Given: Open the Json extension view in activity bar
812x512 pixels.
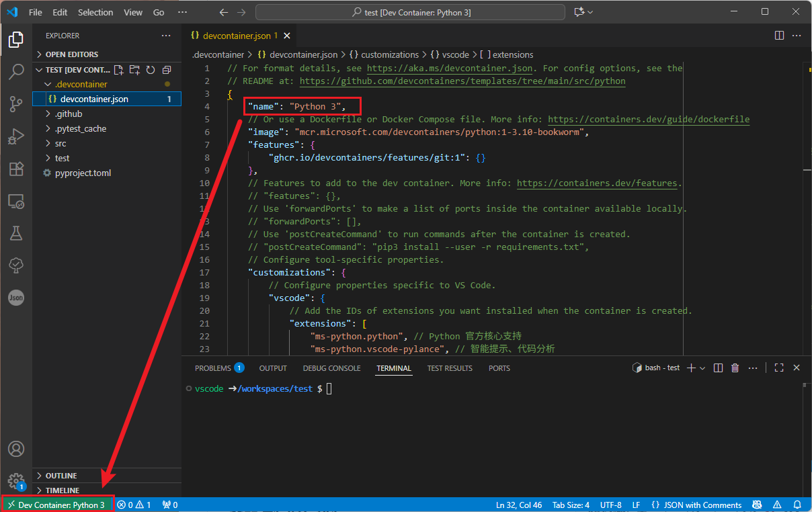Looking at the screenshot, I should 16,298.
